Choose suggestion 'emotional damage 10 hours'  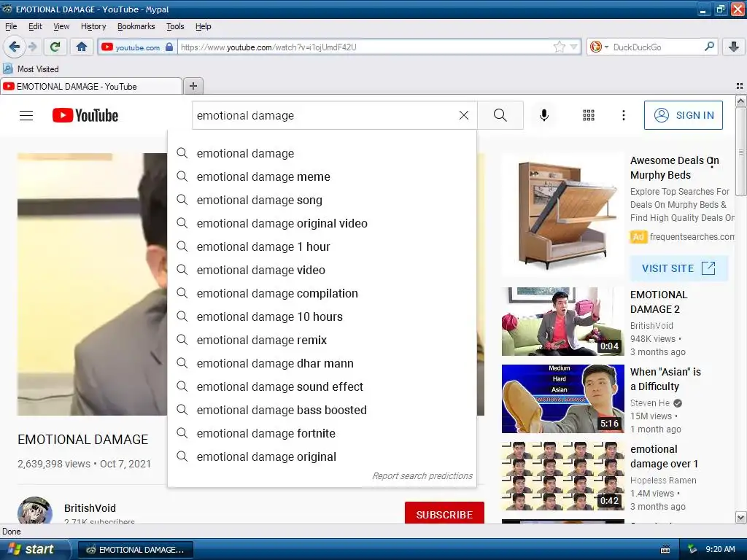click(322, 316)
